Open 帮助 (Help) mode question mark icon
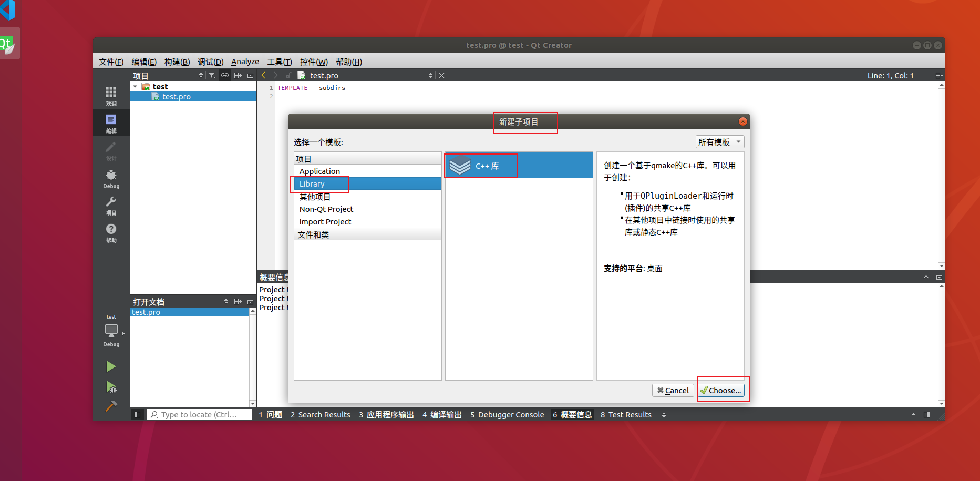The width and height of the screenshot is (980, 481). click(x=111, y=232)
